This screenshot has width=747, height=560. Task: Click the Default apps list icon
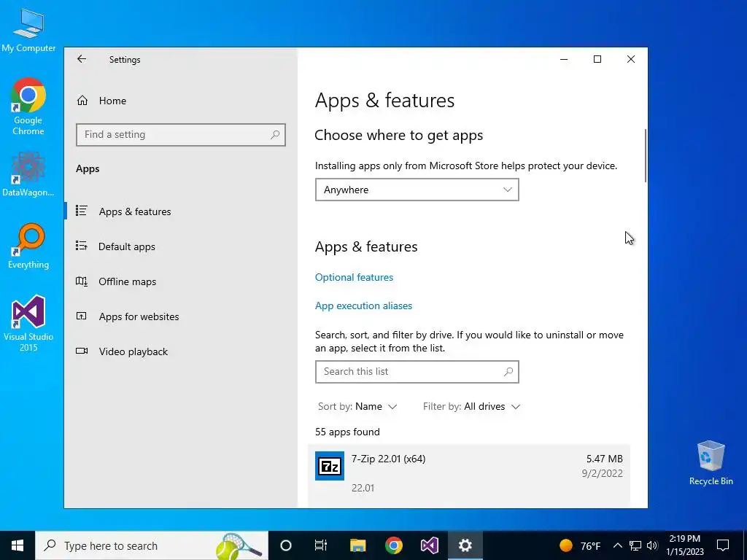pyautogui.click(x=82, y=246)
